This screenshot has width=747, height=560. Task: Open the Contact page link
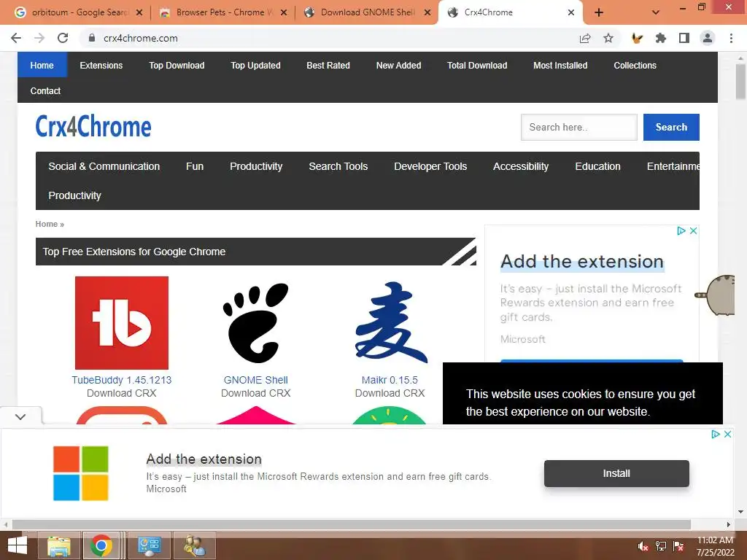click(x=45, y=90)
